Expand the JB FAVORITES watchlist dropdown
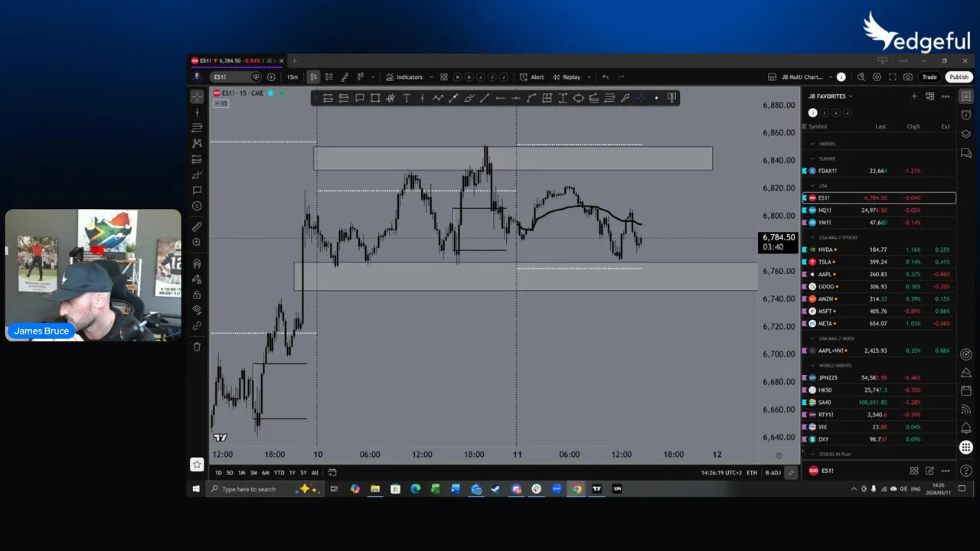 click(x=831, y=96)
